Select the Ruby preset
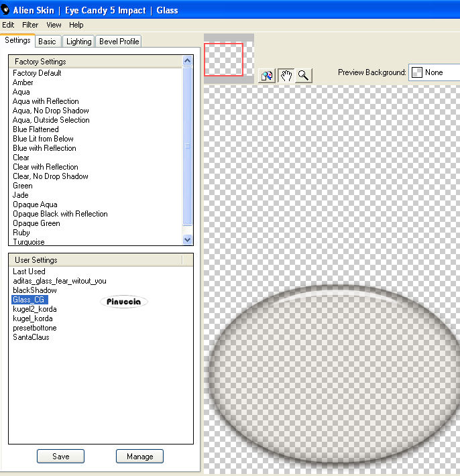This screenshot has width=460, height=476. (21, 233)
